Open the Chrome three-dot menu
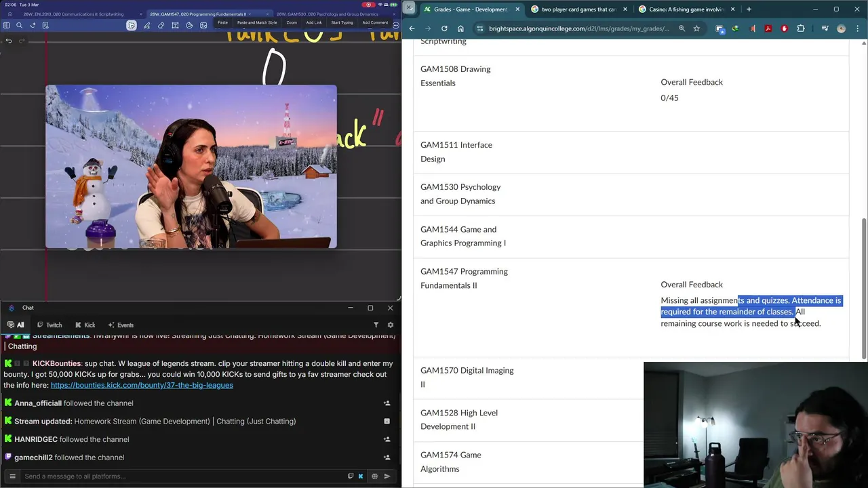 (858, 28)
